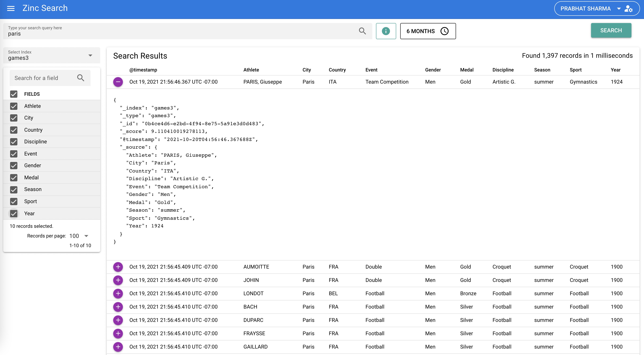Sort by the Athlete column header
Screen dimensions: 644x355
(x=251, y=70)
